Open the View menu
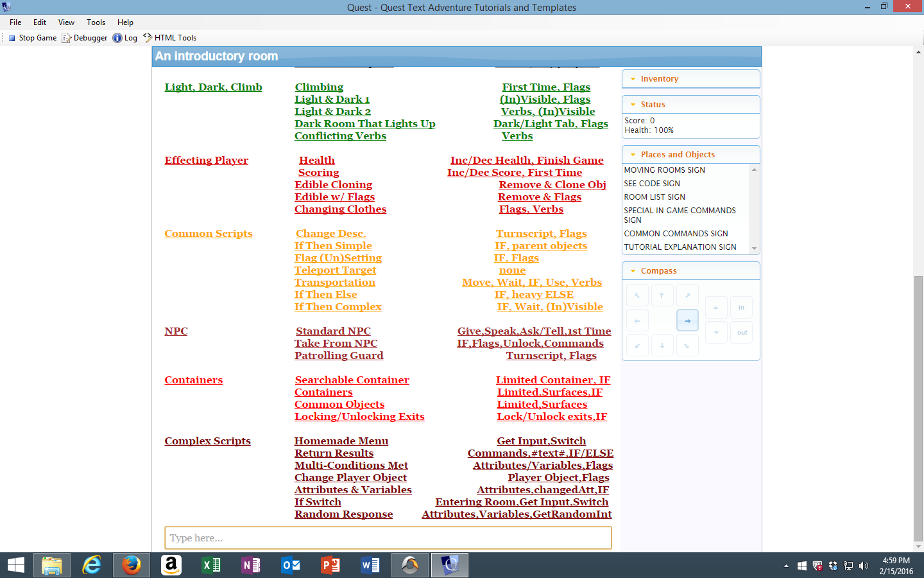The height and width of the screenshot is (578, 924). click(66, 22)
